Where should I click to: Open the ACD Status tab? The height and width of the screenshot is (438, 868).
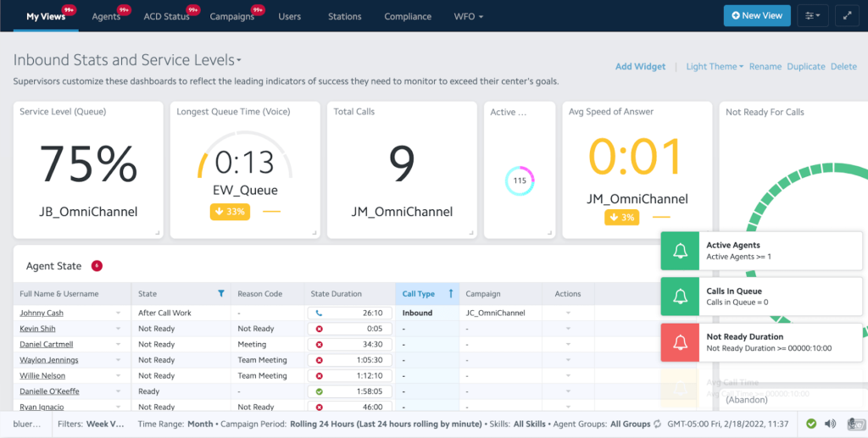(167, 17)
